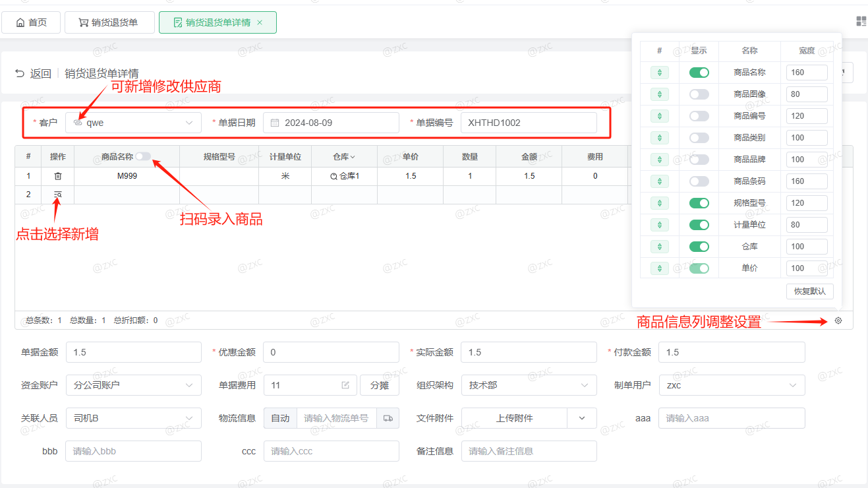868x488 pixels.
Task: Click the drag handle for 商品名称 row
Action: coord(659,73)
